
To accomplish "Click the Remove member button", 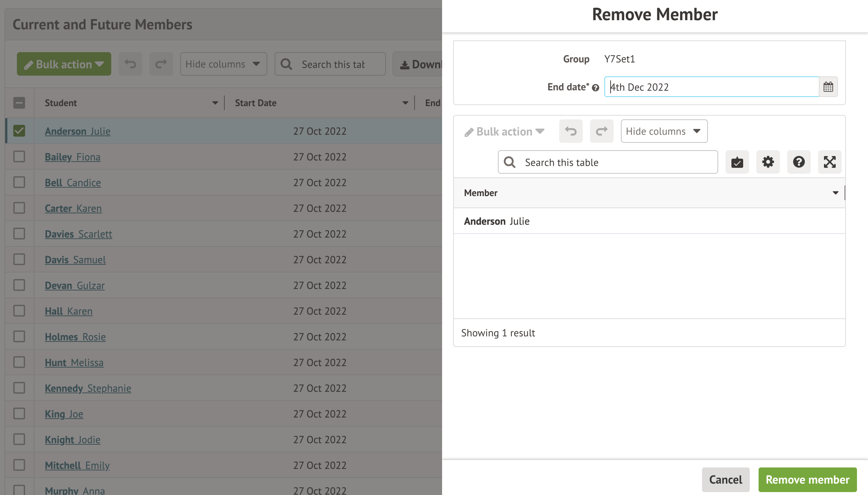I will click(x=807, y=480).
